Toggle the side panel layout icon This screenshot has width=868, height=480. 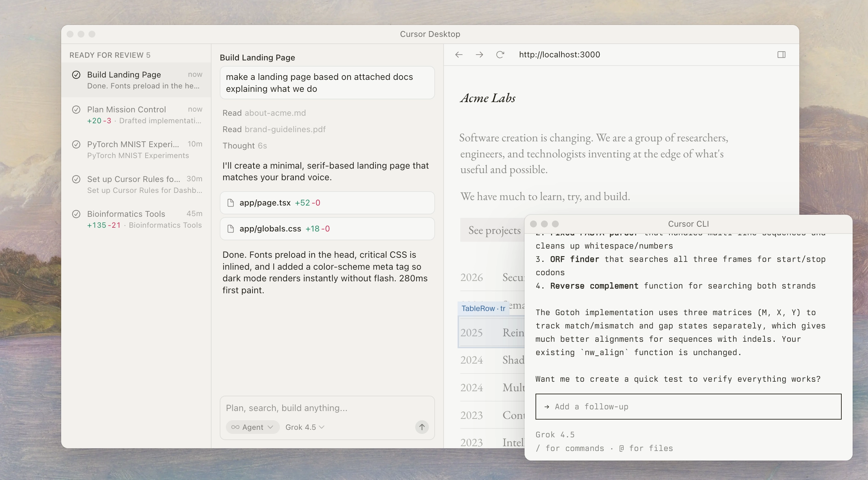pyautogui.click(x=781, y=55)
